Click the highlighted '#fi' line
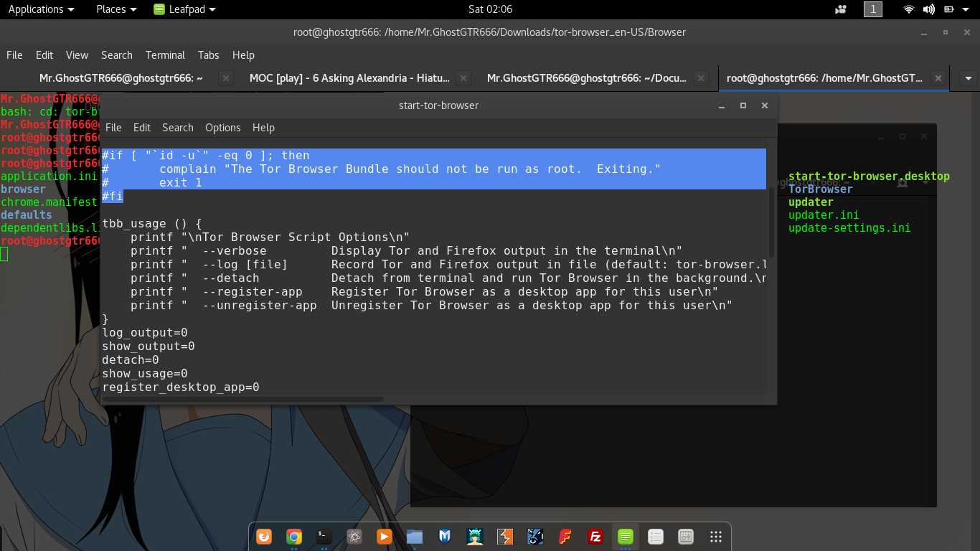 113,197
